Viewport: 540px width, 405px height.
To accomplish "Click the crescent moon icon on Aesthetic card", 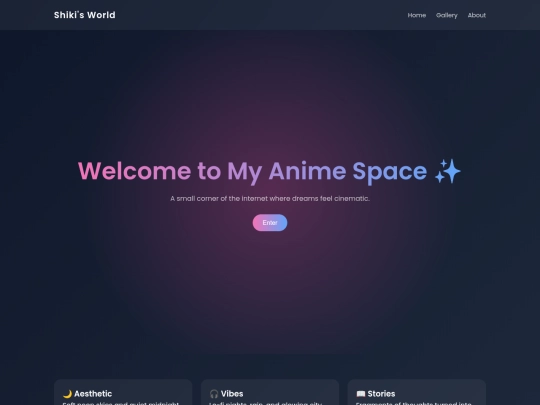I will [x=67, y=394].
